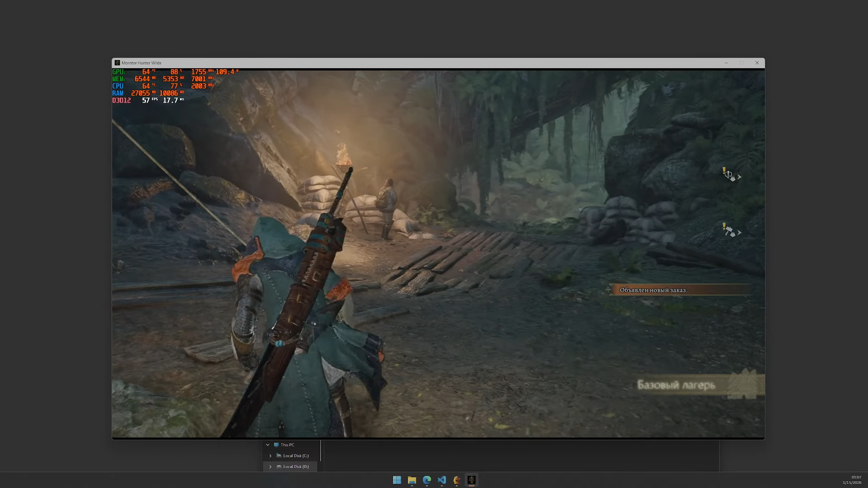The width and height of the screenshot is (868, 488).
Task: Click the arrow beside the signpost notification
Action: click(x=740, y=233)
